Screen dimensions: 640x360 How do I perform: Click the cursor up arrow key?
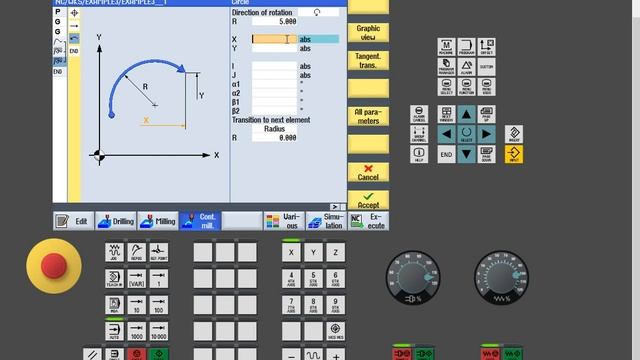pos(466,114)
